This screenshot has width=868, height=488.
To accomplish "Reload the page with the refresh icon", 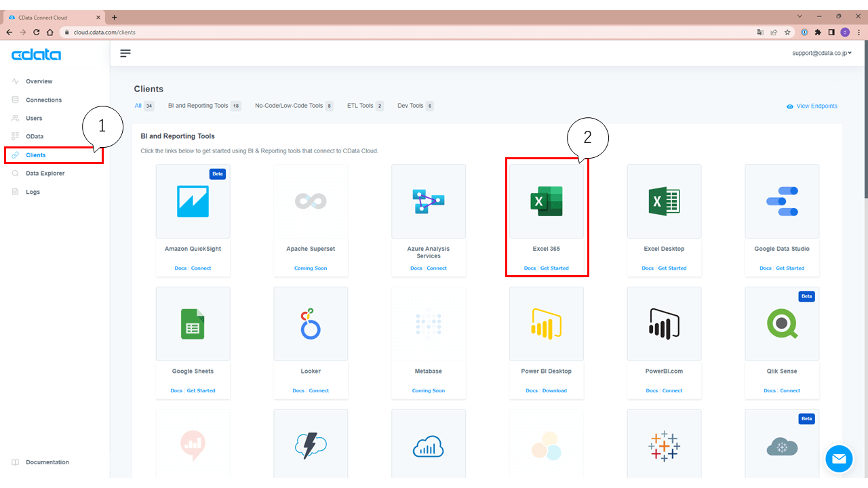I will click(x=37, y=32).
